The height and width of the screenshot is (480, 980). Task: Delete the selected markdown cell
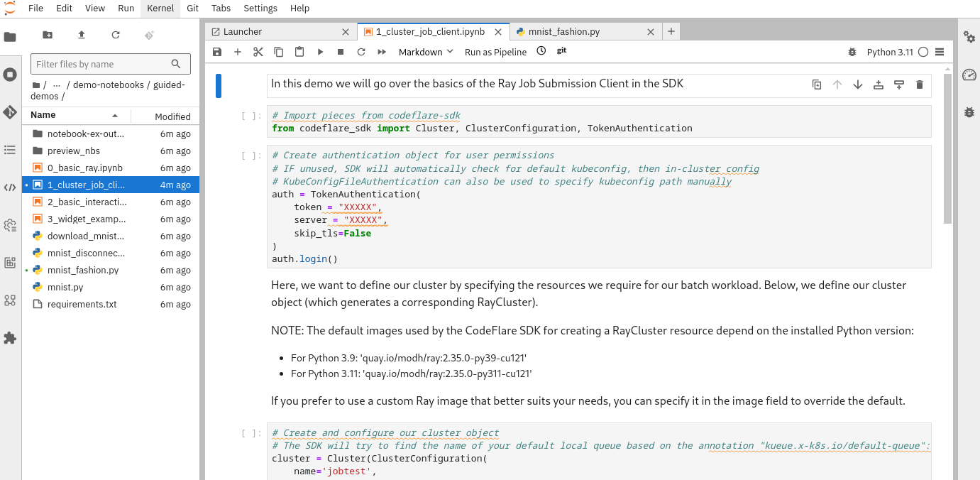click(x=920, y=84)
